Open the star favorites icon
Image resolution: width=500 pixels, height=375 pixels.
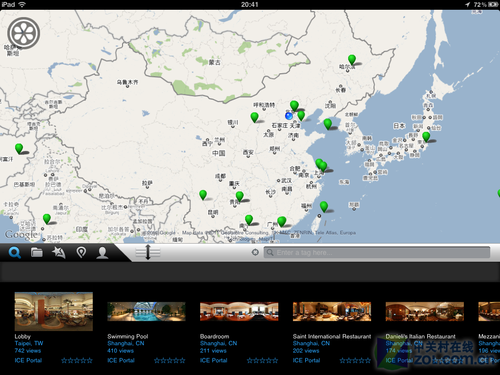tap(59, 253)
